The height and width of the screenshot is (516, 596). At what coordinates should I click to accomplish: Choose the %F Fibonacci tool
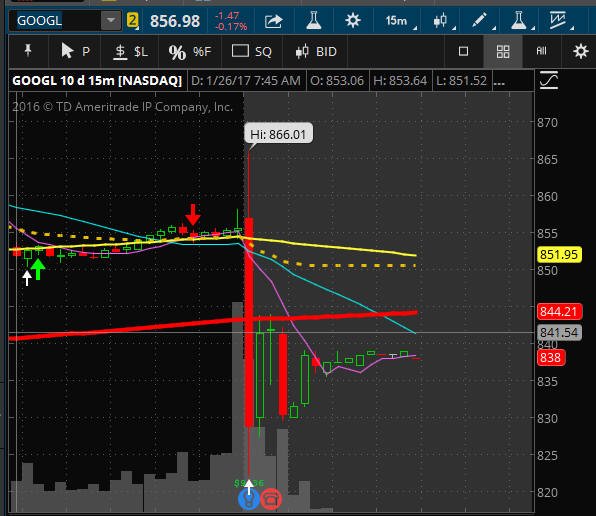[190, 52]
